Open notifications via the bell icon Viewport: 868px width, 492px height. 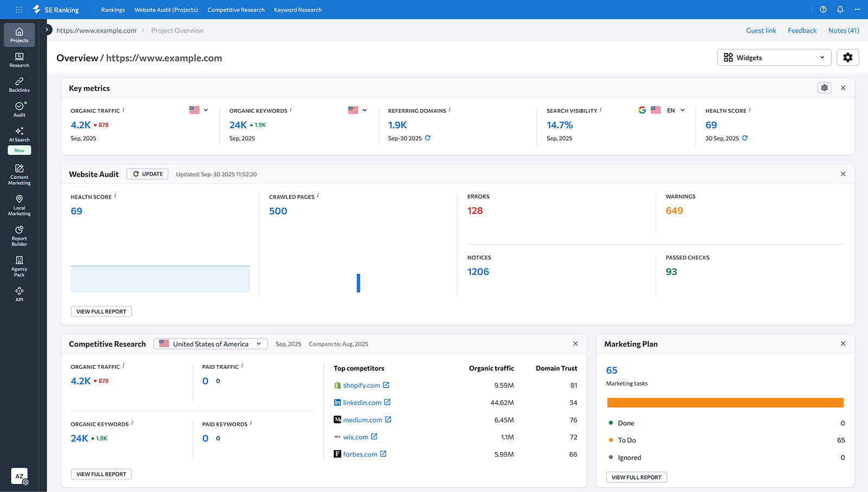(x=840, y=9)
